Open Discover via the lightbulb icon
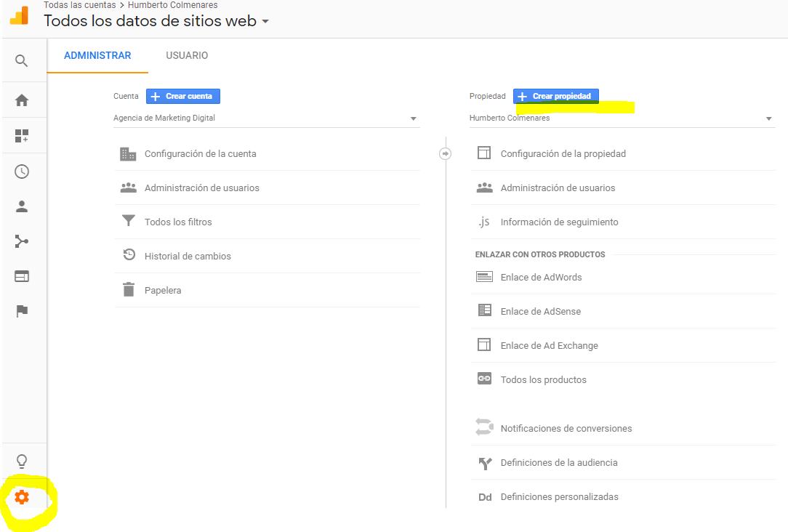 pyautogui.click(x=22, y=460)
